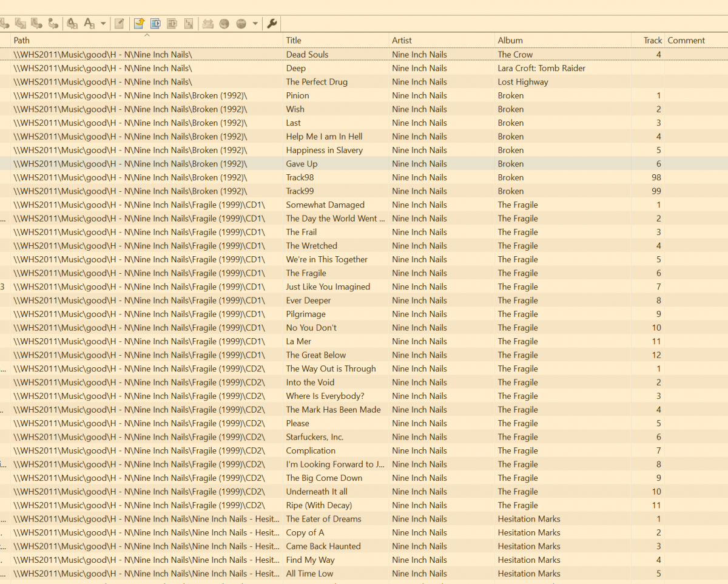Screen dimensions: 728x584
Task: Open options via the wrench icon
Action: pos(272,24)
